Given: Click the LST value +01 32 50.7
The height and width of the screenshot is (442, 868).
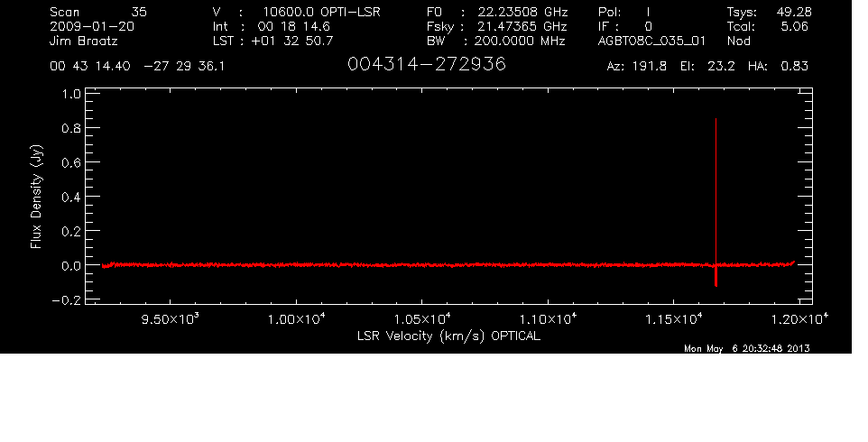Looking at the screenshot, I should point(292,41).
